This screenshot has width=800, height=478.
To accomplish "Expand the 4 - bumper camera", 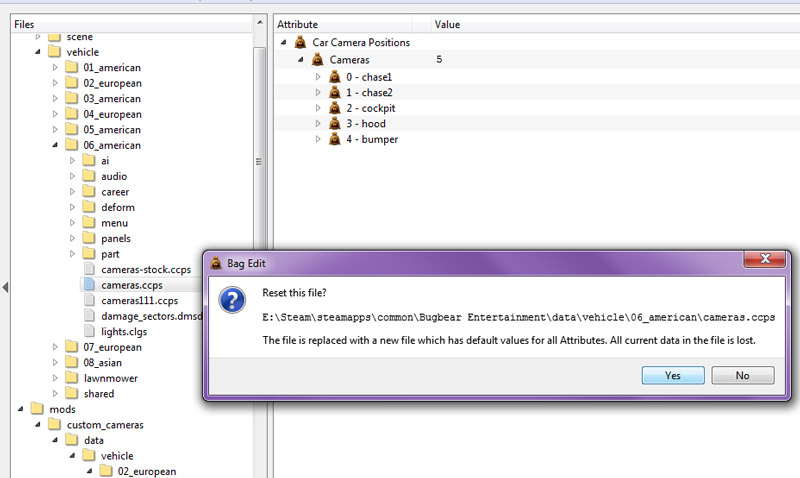I will click(318, 139).
